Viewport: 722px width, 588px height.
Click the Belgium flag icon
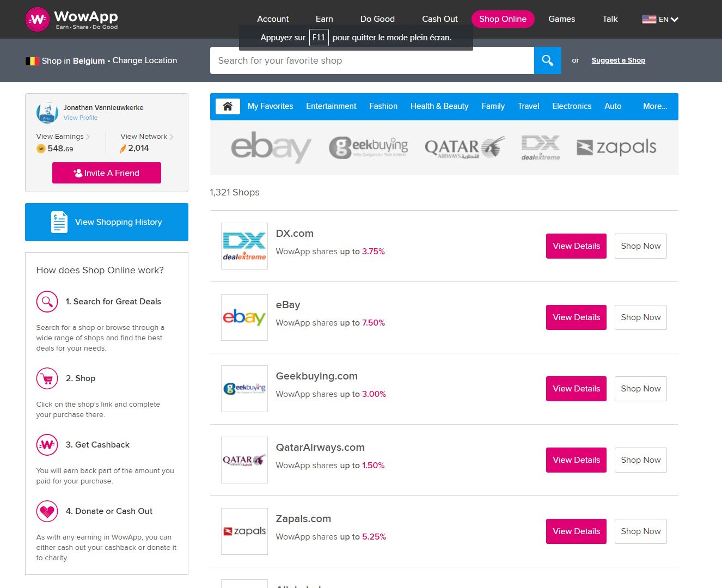(x=32, y=61)
